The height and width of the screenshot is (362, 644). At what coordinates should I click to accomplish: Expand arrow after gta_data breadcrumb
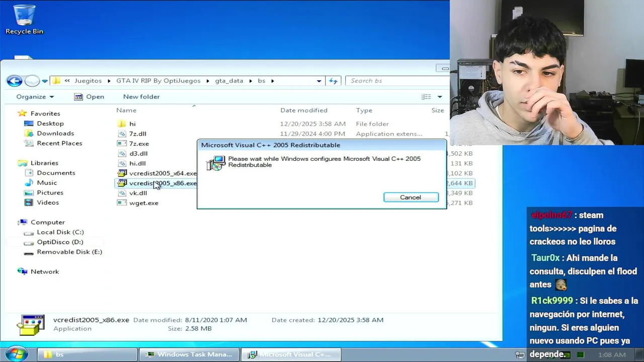pyautogui.click(x=251, y=80)
